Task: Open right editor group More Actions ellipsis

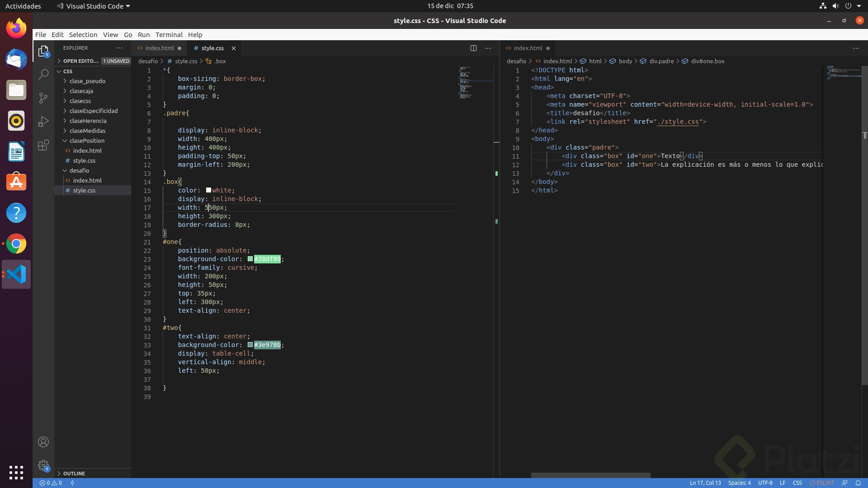Action: [856, 48]
